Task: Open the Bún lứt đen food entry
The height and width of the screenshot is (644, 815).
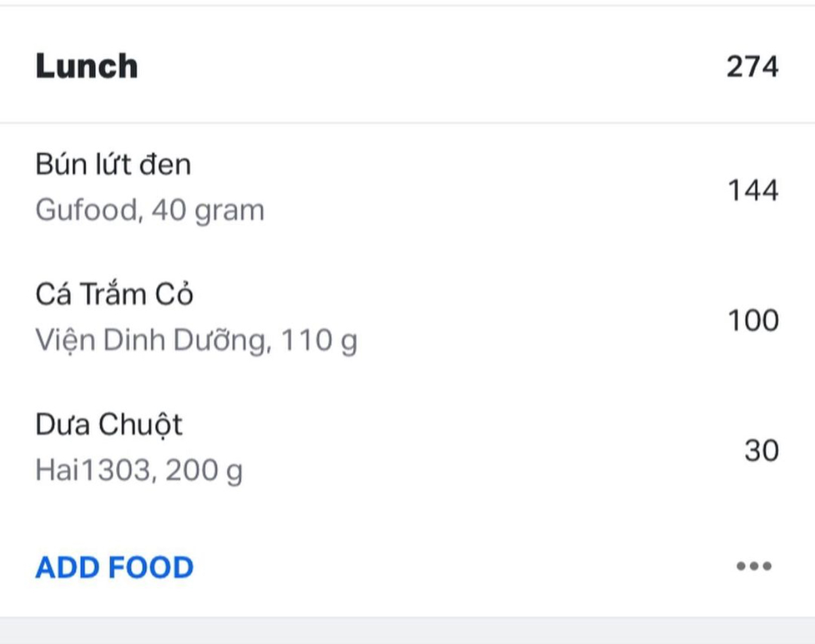Action: (x=113, y=164)
